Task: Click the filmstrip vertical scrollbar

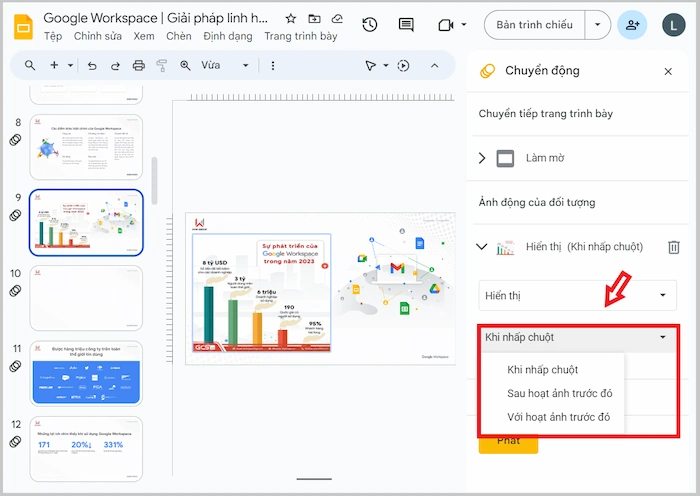Action: point(154,180)
